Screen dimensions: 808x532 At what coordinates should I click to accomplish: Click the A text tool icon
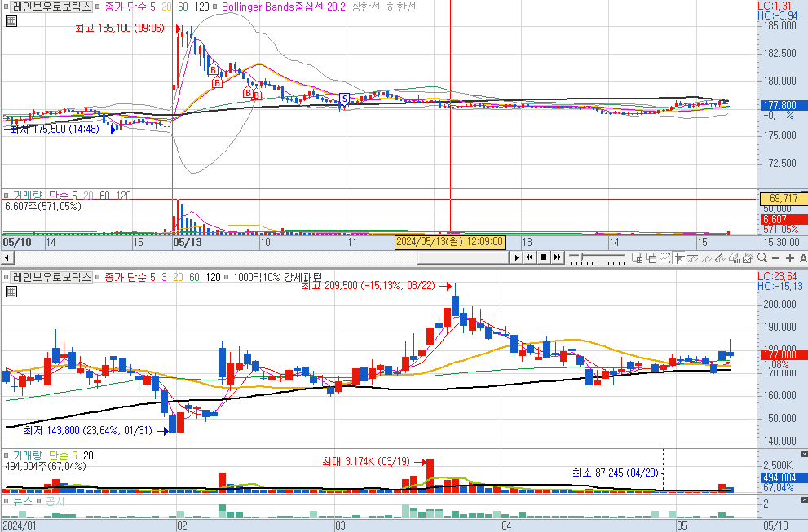[803, 258]
